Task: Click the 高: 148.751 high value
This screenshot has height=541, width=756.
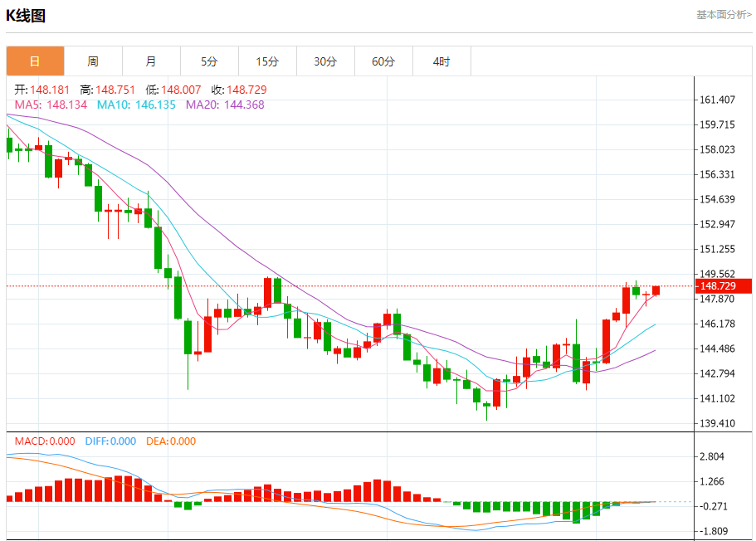Action: tap(108, 90)
